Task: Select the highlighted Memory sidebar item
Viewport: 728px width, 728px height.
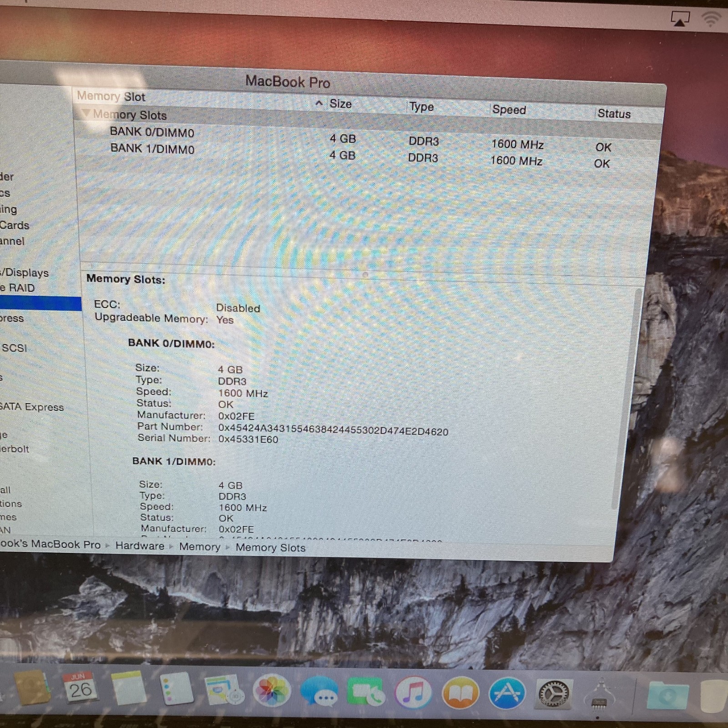Action: [x=40, y=303]
